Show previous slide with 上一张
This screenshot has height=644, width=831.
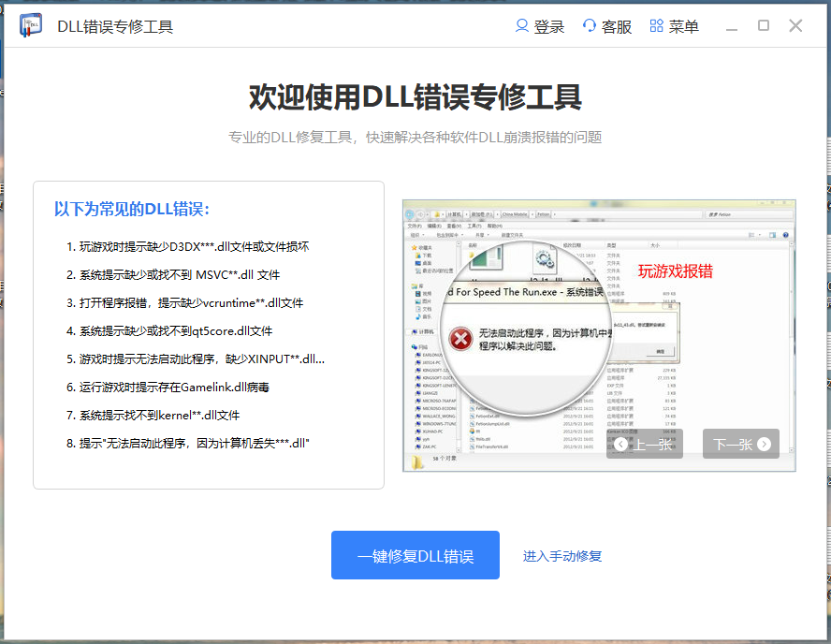point(645,444)
